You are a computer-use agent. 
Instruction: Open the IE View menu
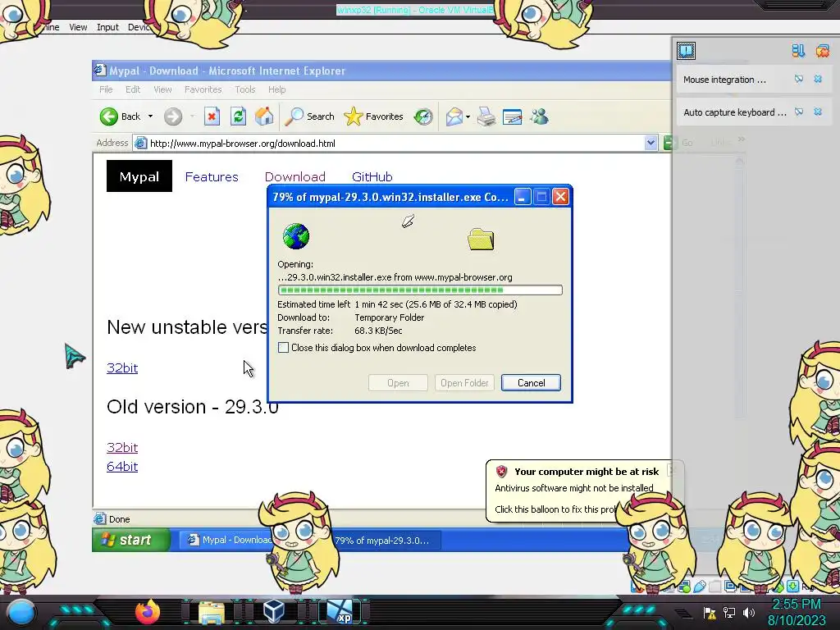(x=163, y=89)
